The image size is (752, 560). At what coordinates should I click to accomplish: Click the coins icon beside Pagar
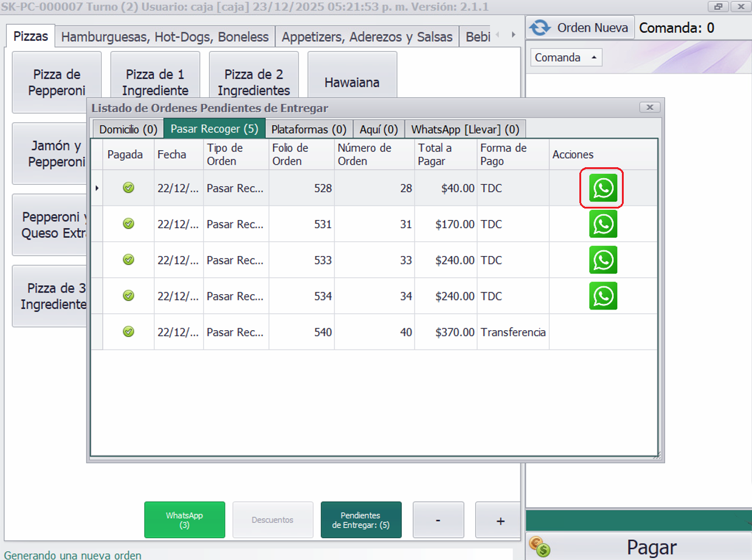[x=539, y=546]
